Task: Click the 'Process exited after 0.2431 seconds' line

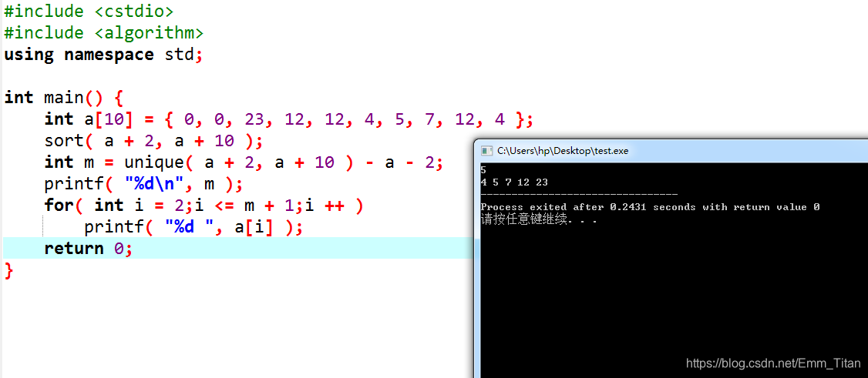Action: 650,207
